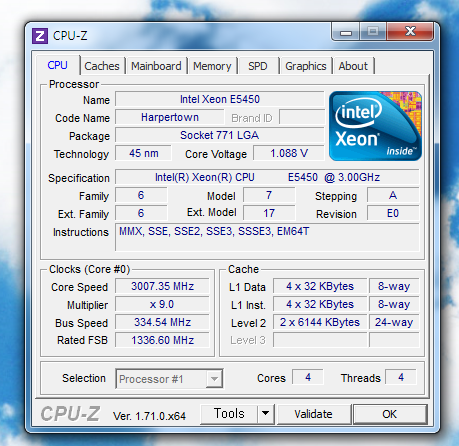Click the Core Speed 3007.35 MHz value

[162, 286]
